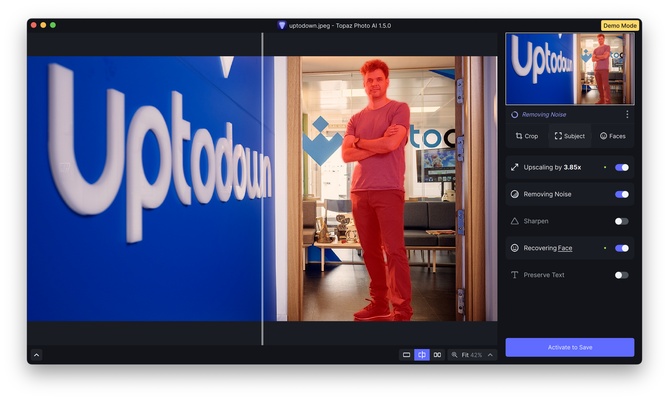Select the Crop tool
The image size is (669, 400).
point(526,136)
